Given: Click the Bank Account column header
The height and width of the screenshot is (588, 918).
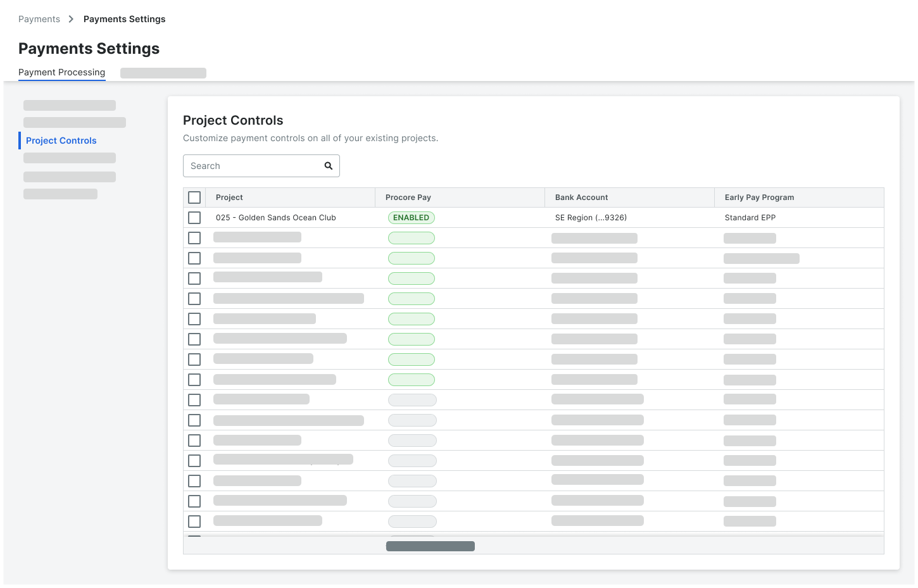Looking at the screenshot, I should 581,197.
